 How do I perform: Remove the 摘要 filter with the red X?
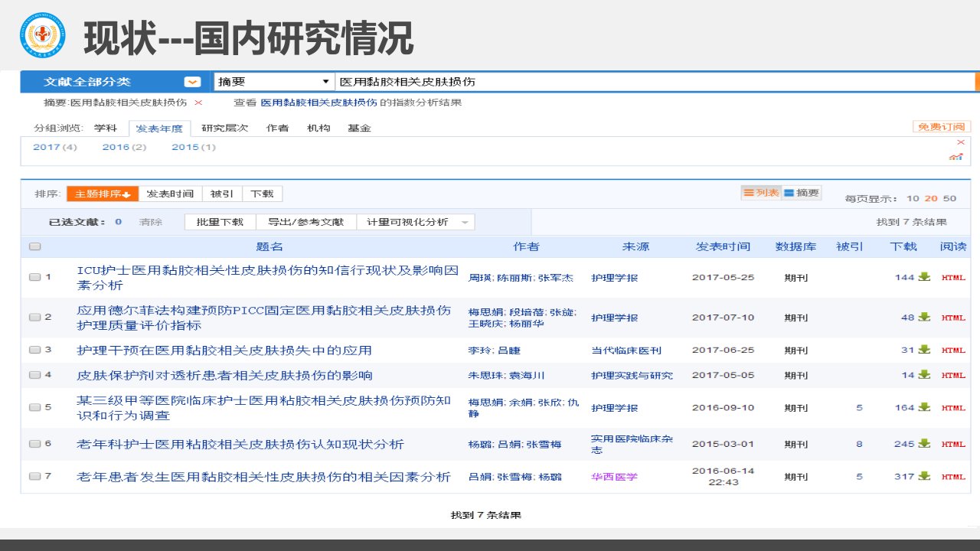pos(198,102)
